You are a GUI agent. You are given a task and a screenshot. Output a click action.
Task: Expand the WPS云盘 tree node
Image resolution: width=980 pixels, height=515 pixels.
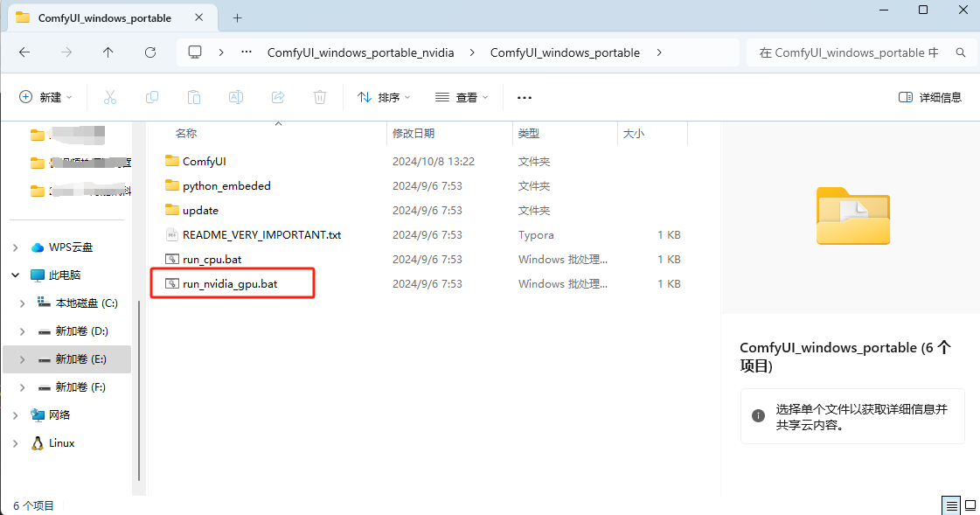tap(16, 247)
